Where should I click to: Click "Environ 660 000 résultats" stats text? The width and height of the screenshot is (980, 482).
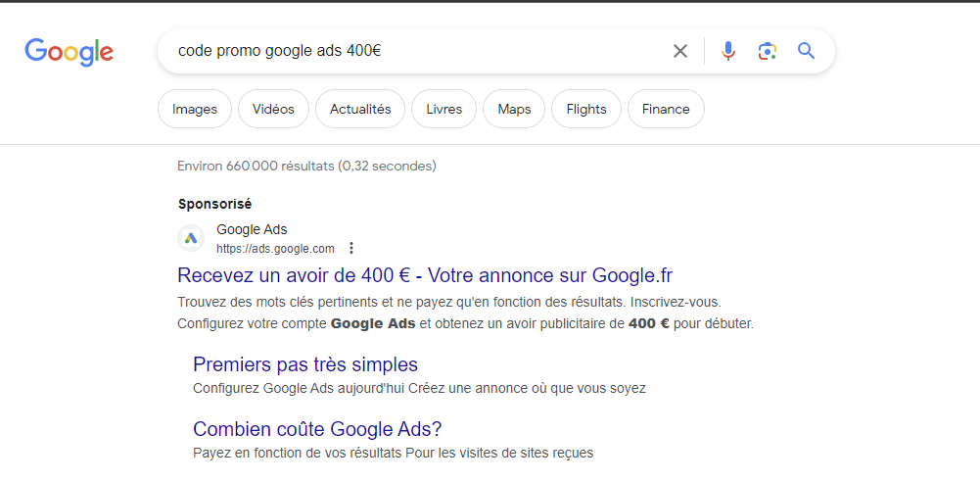click(306, 167)
